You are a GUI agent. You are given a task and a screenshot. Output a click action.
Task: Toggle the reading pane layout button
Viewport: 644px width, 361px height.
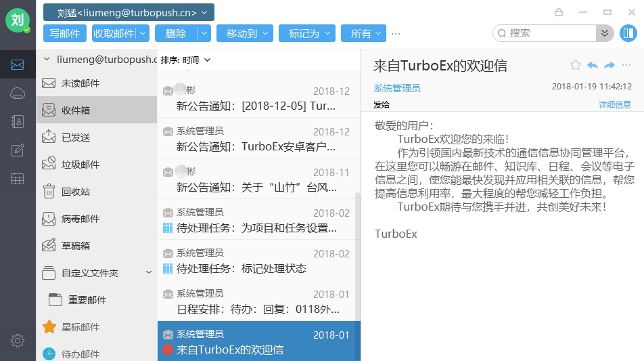coord(628,33)
